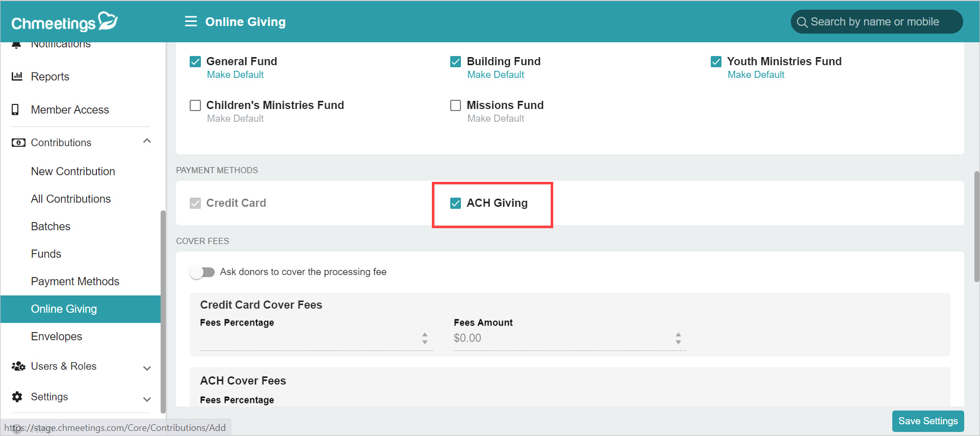This screenshot has width=980, height=436.
Task: Click the Online Giving page title
Action: tap(245, 22)
